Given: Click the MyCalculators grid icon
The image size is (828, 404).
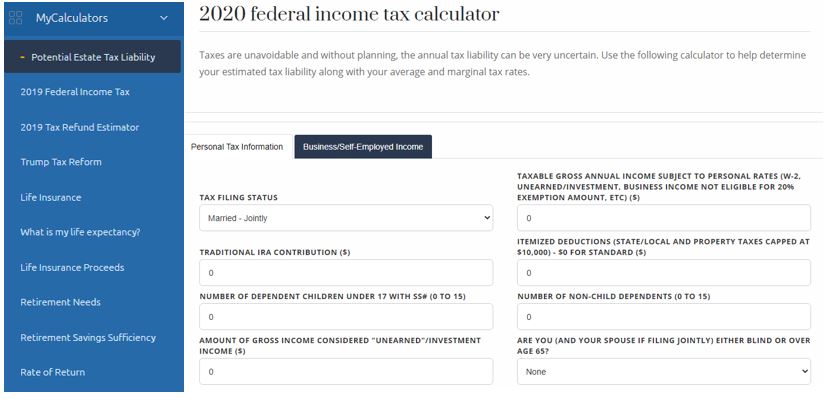Looking at the screenshot, I should [16, 18].
